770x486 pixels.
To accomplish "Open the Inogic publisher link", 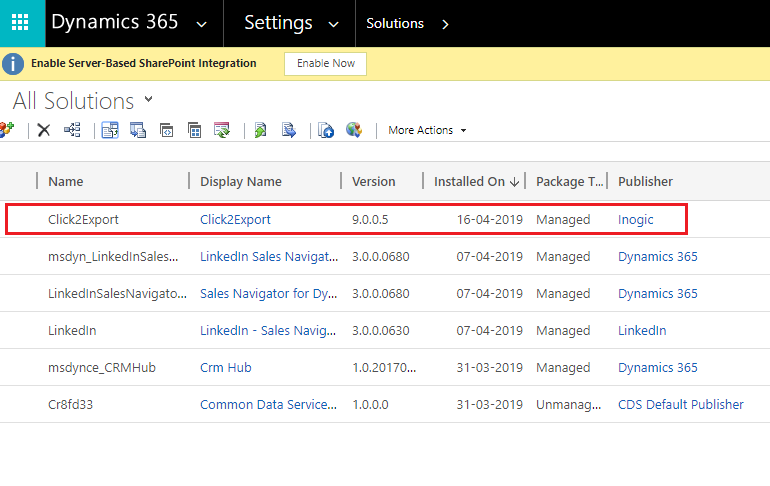I will tap(635, 219).
